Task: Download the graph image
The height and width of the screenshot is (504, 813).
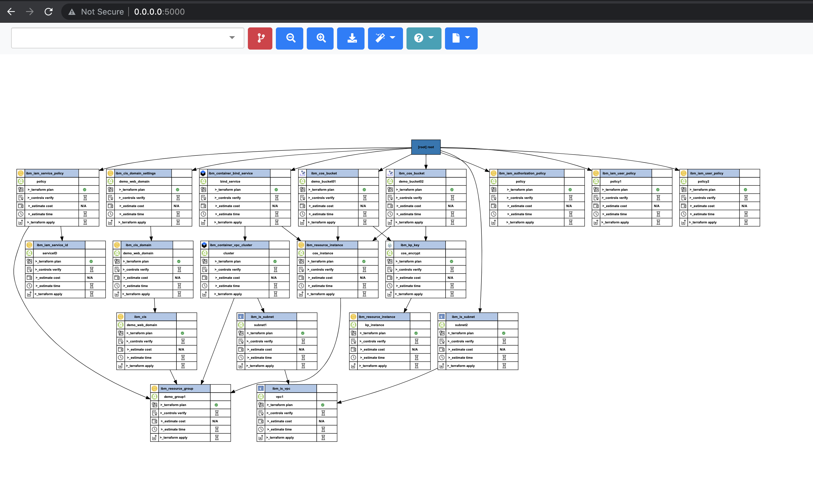Action: 351,38
